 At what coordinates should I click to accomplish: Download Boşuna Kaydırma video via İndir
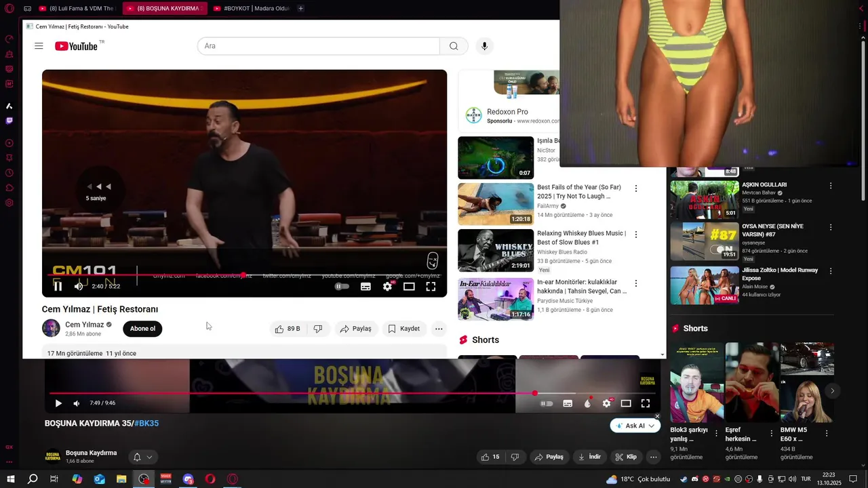[588, 457]
